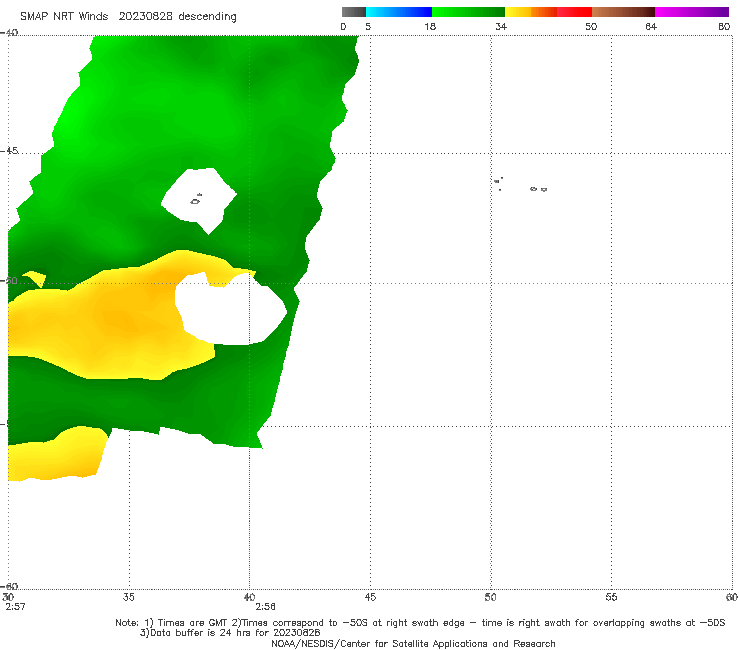Click the latitude axis label '-45'

[9, 151]
